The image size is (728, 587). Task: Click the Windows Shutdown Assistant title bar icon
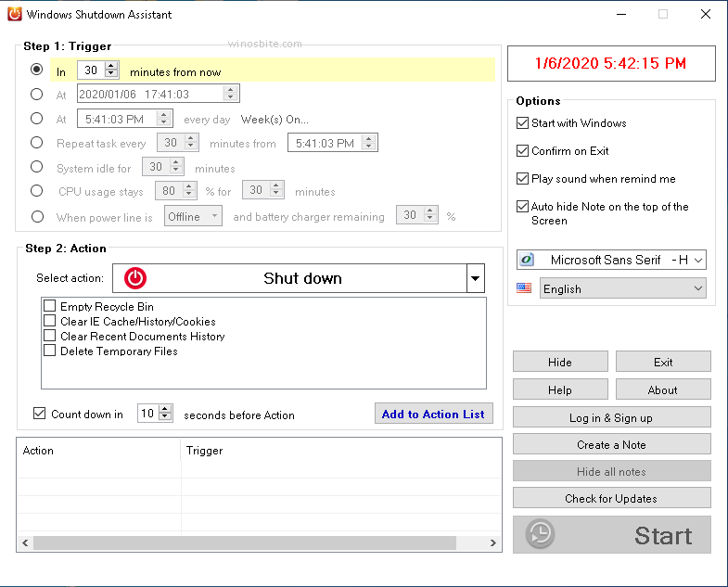(15, 14)
